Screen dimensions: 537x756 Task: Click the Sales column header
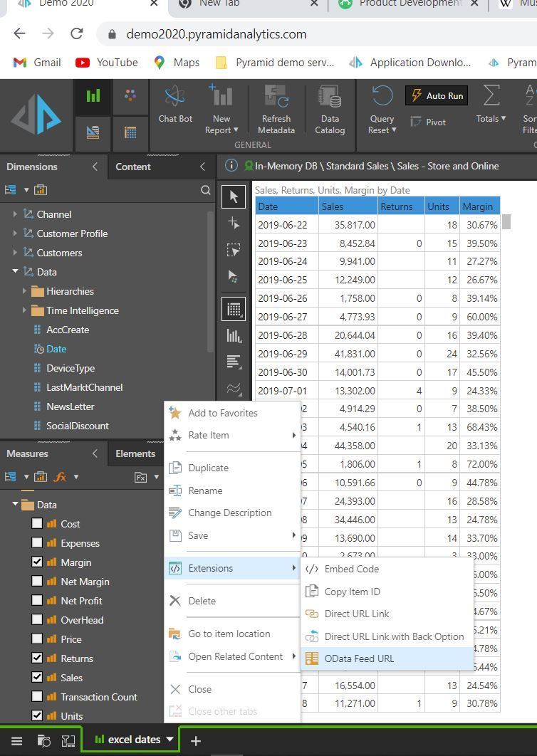pyautogui.click(x=348, y=206)
